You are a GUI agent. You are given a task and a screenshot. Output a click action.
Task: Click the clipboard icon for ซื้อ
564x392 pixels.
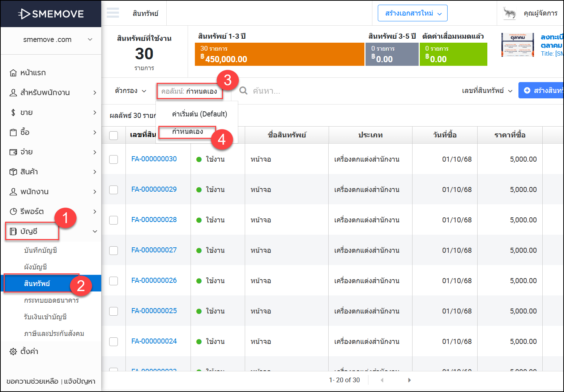[x=13, y=132]
